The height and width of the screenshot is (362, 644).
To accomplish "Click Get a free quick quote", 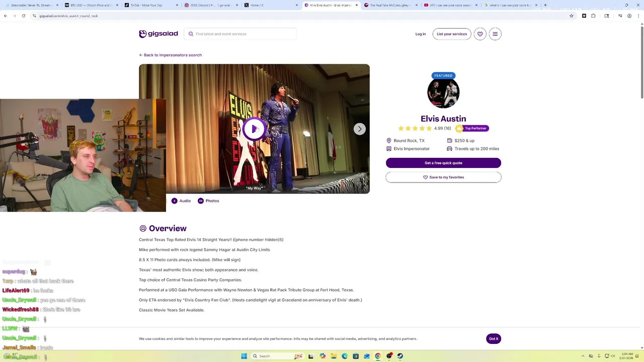I will pos(443,163).
